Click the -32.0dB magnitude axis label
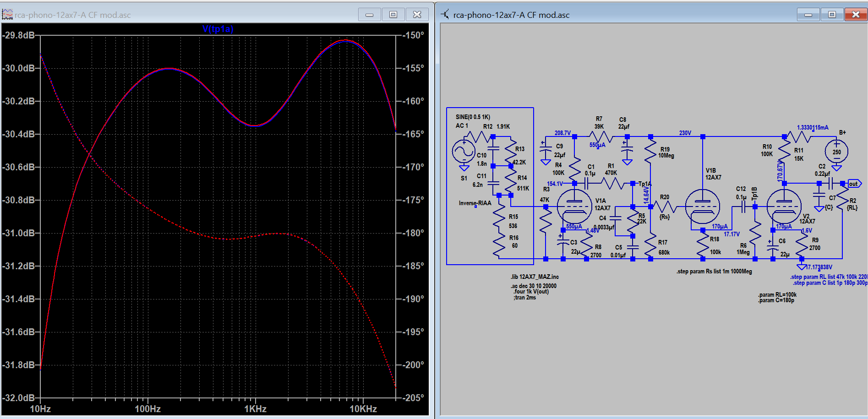This screenshot has width=868, height=419. tap(18, 397)
